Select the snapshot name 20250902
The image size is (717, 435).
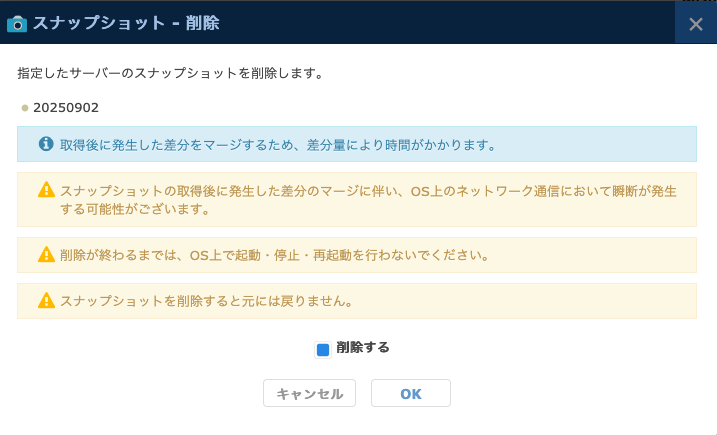point(66,107)
